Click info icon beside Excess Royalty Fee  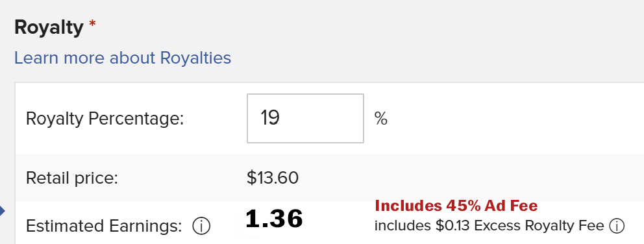point(617,226)
